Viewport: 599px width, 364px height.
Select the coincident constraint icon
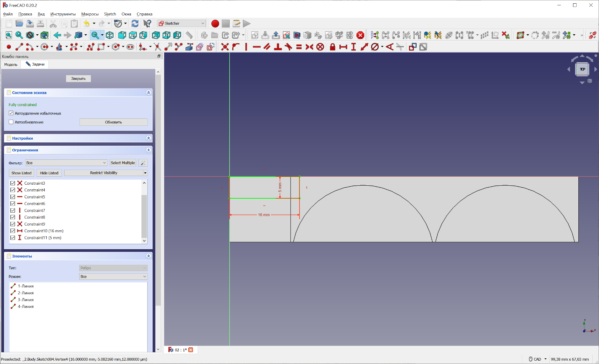click(x=225, y=47)
